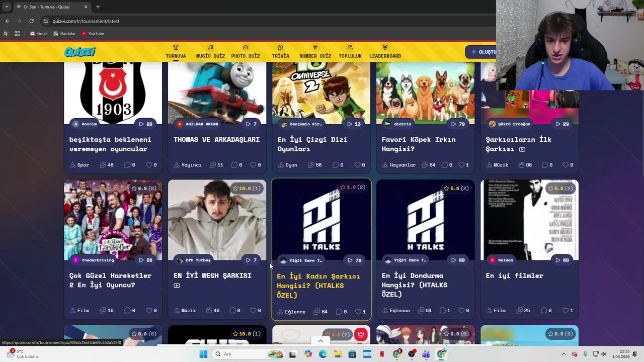644x362 pixels.
Task: Open author ASİLKAN AKKAN profile
Action: (197, 124)
